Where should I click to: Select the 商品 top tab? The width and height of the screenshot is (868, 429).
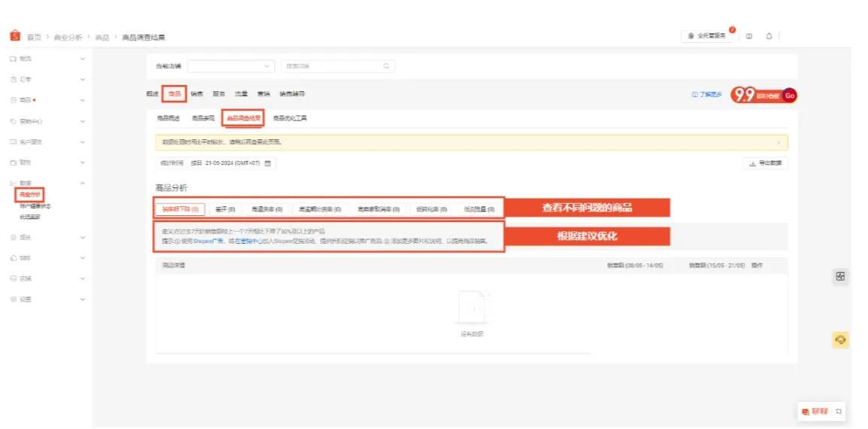tap(175, 94)
